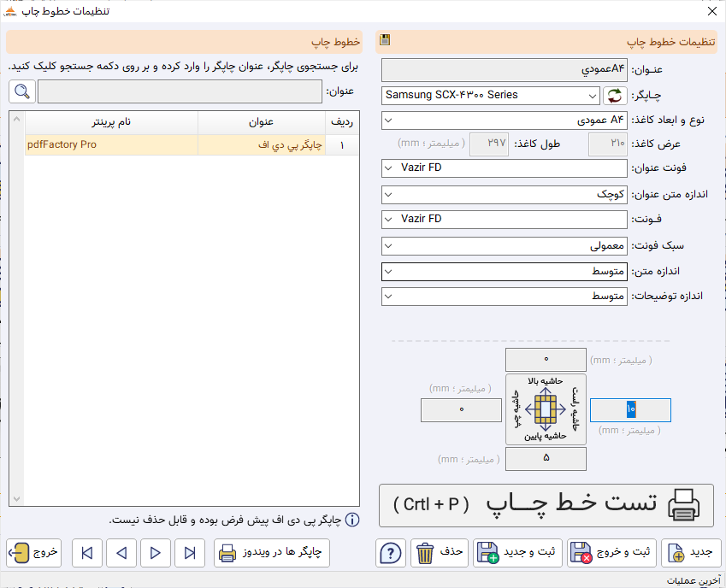Click the search magnifier button
Viewport: 726px width, 588px height.
tap(22, 91)
